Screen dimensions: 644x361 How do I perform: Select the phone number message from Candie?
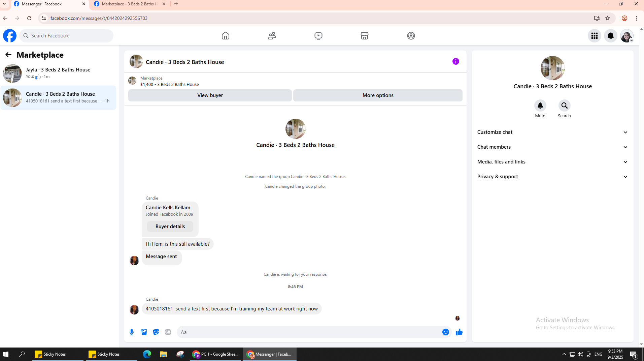pyautogui.click(x=232, y=309)
